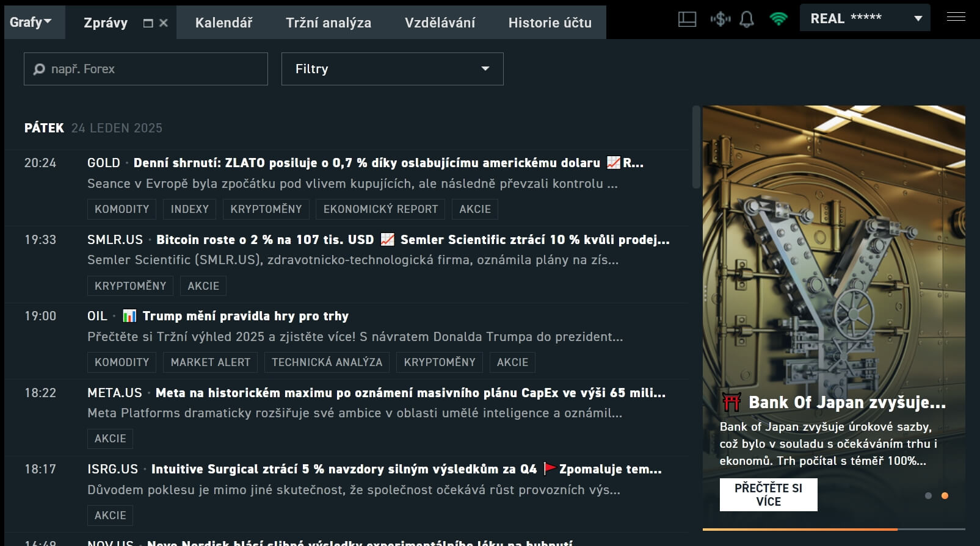Check the green connection status icon
The width and height of the screenshot is (980, 546).
[779, 20]
